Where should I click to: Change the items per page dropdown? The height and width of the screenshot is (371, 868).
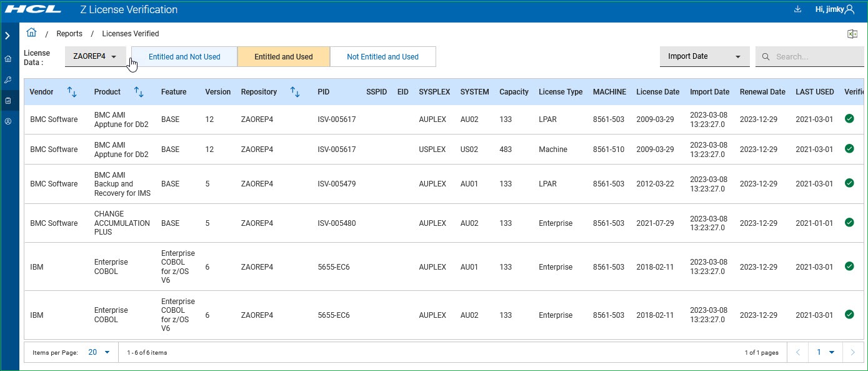(x=99, y=352)
